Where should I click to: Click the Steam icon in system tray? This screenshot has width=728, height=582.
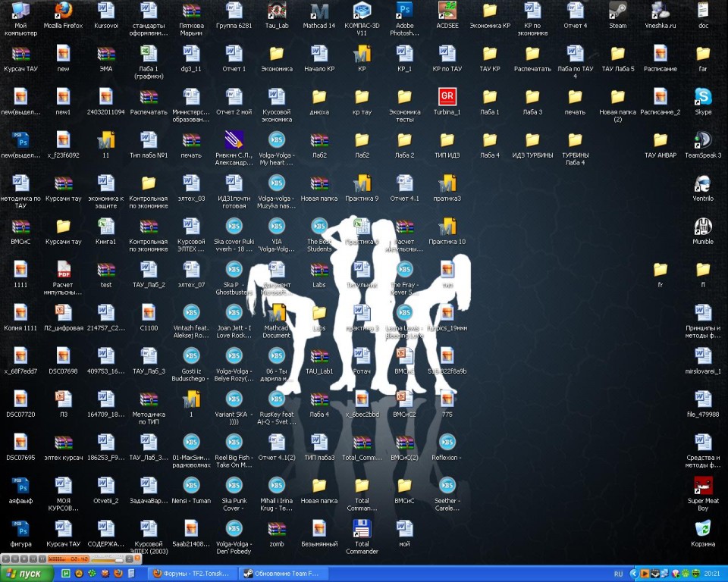[x=655, y=574]
